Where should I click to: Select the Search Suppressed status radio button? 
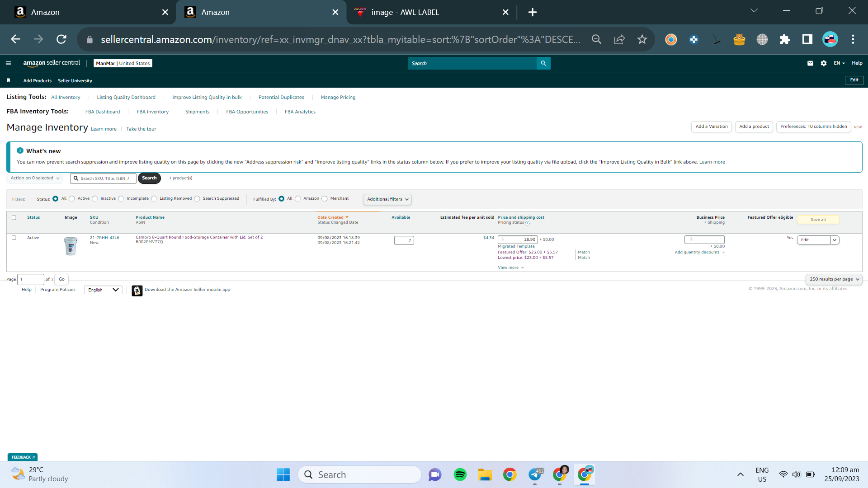(x=197, y=199)
